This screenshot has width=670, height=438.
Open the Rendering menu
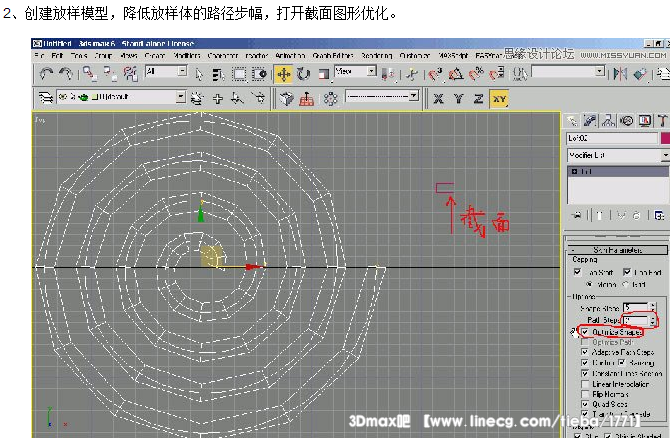pos(376,56)
